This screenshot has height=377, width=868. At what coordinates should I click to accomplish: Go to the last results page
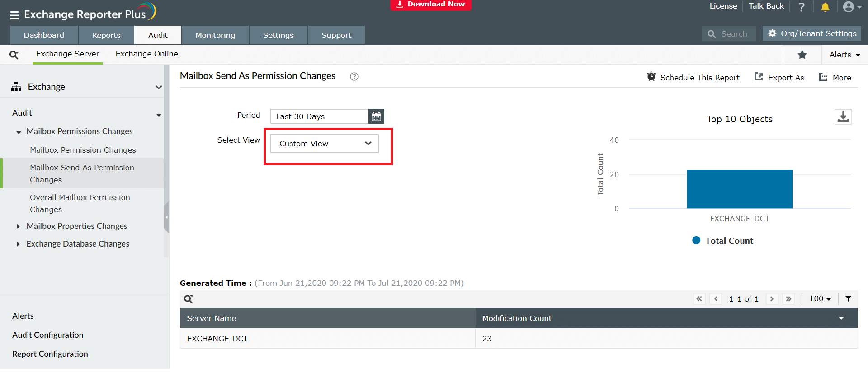tap(788, 299)
